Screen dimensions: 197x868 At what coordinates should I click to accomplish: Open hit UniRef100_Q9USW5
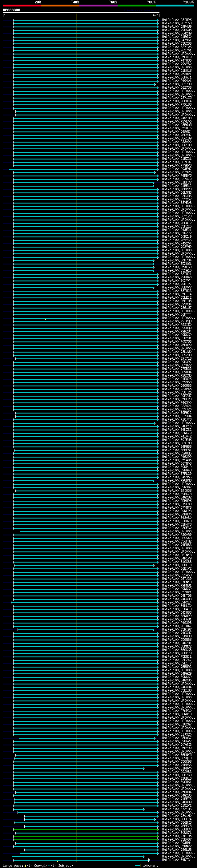(176, 30)
